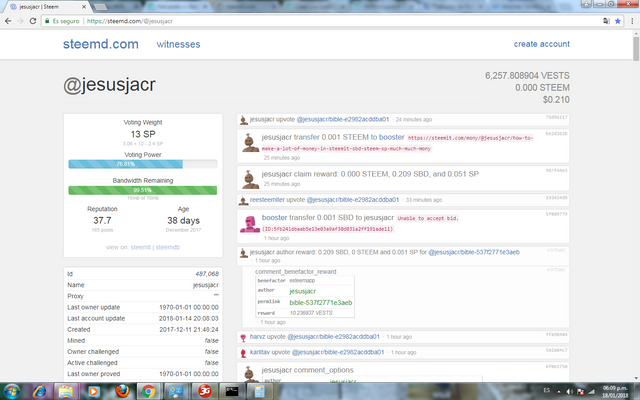Click the pink booster robot avatar
This screenshot has height=400, width=640.
coord(250,223)
